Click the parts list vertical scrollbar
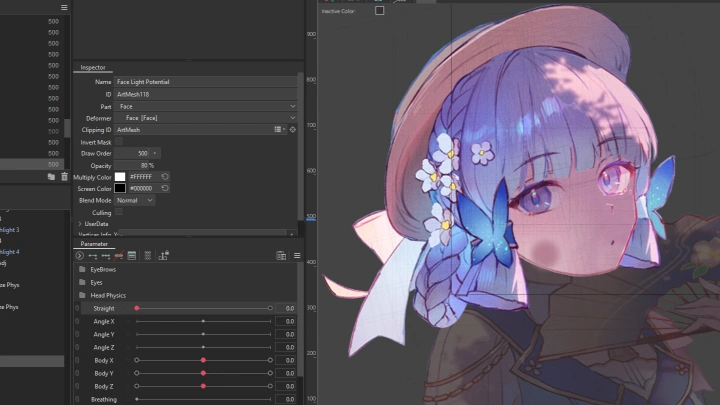The height and width of the screenshot is (405, 720). coord(67,128)
